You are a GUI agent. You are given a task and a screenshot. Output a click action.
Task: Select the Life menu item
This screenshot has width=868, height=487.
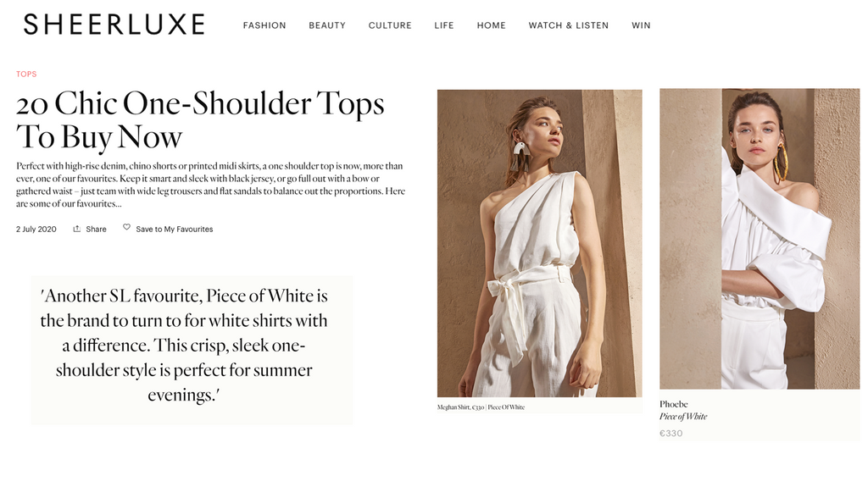tap(444, 25)
